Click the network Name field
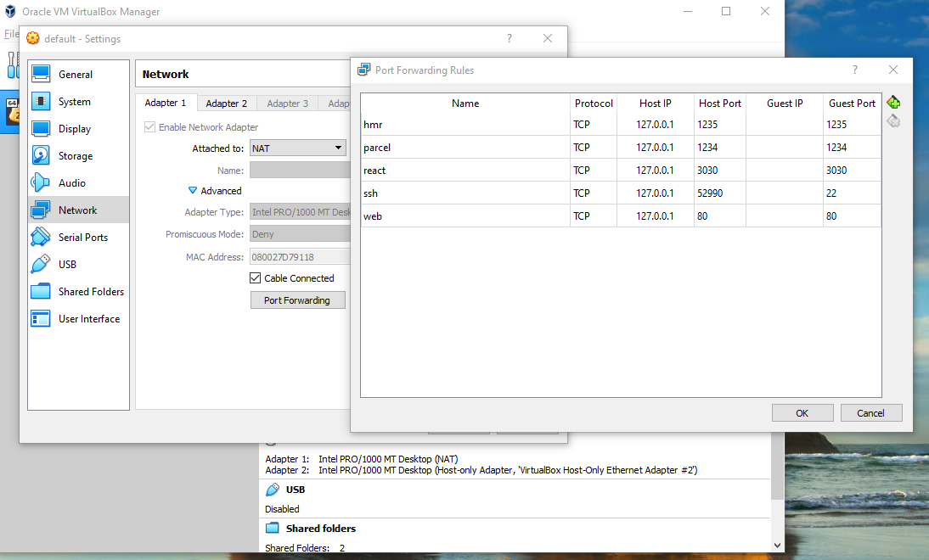The width and height of the screenshot is (929, 560). pyautogui.click(x=301, y=170)
